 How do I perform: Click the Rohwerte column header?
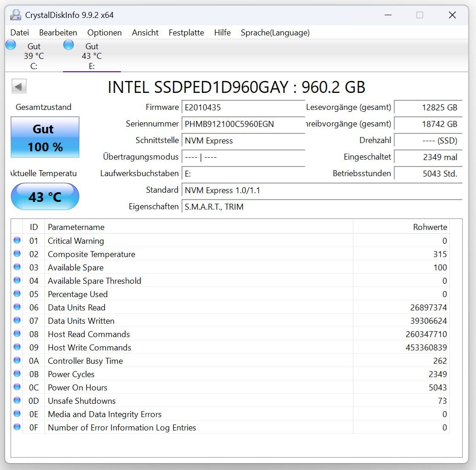(x=401, y=227)
